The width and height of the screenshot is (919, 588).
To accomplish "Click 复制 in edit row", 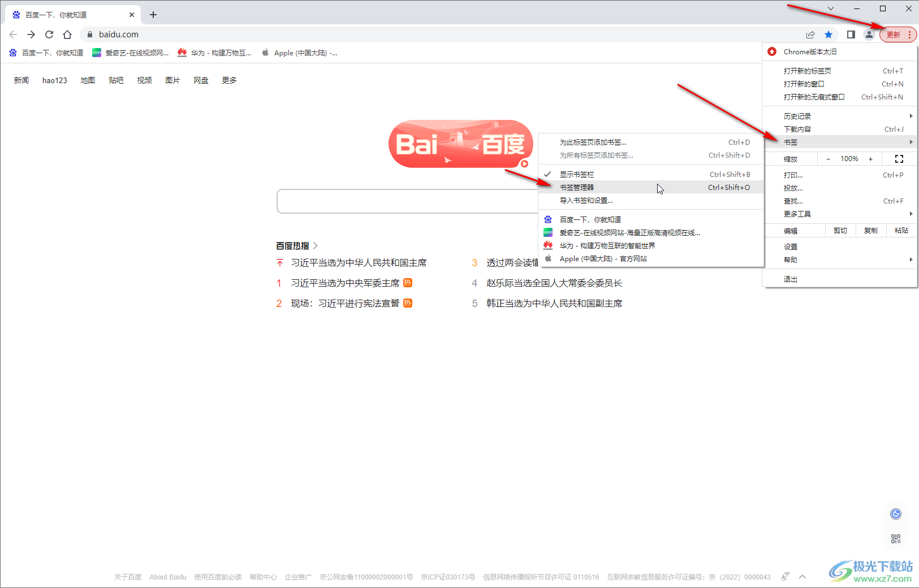I will (871, 231).
